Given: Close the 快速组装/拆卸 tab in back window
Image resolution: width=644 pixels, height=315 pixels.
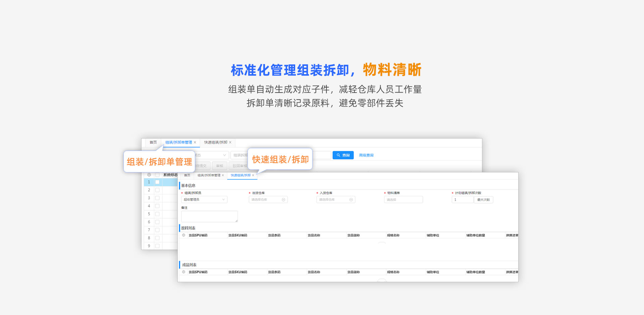Looking at the screenshot, I should (230, 142).
